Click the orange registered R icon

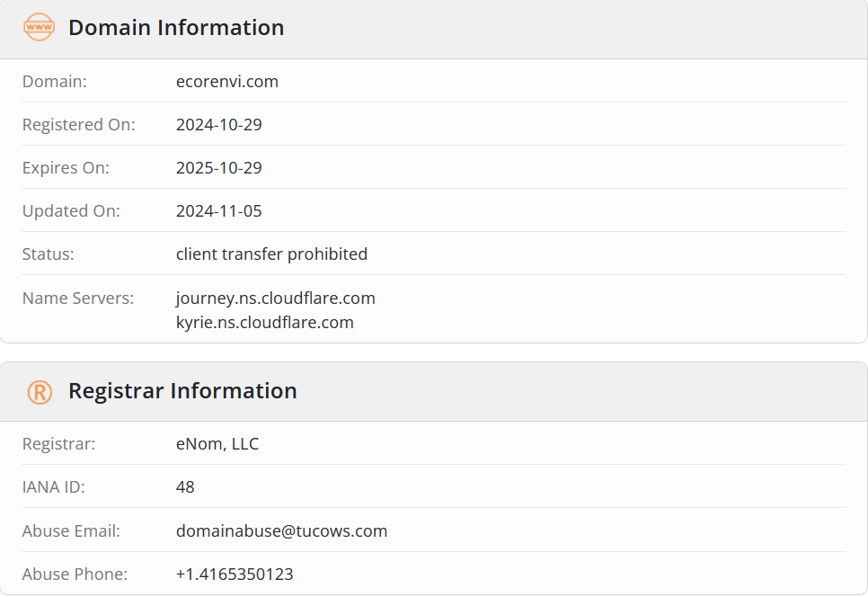(x=40, y=392)
